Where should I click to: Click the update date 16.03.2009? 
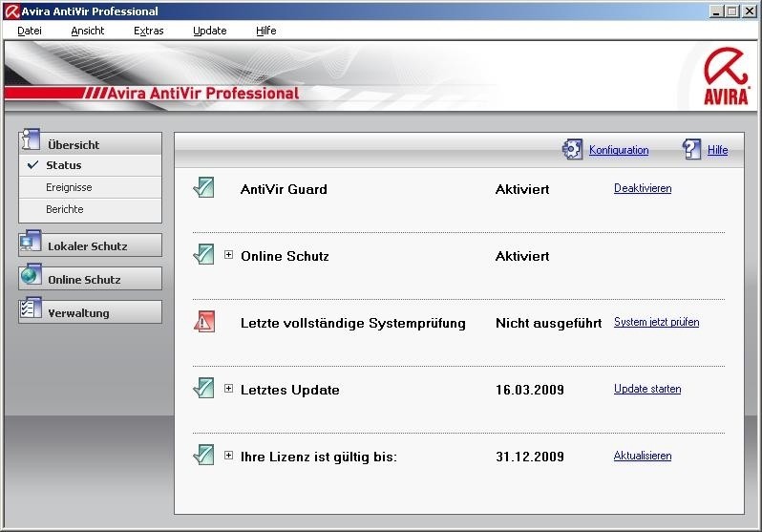pos(530,390)
